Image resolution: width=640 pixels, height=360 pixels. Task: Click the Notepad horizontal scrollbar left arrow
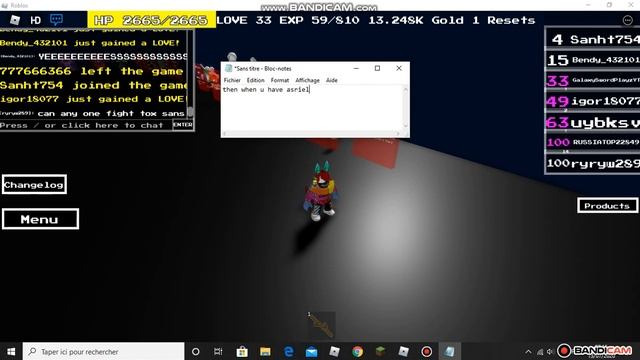pos(225,133)
